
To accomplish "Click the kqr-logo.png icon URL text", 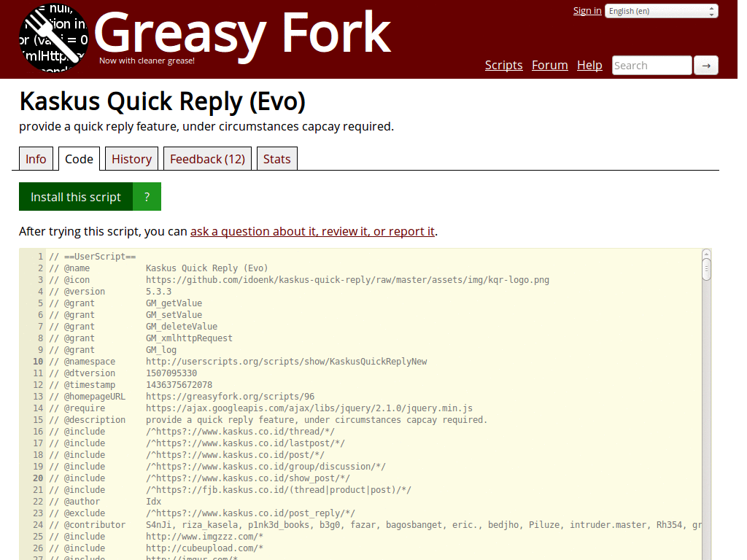I will click(x=347, y=280).
